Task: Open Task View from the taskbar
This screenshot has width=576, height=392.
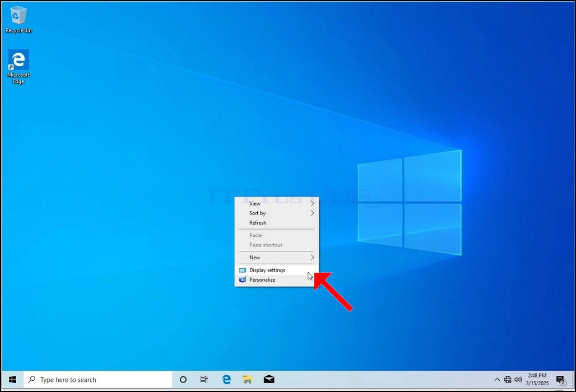Action: coord(205,380)
